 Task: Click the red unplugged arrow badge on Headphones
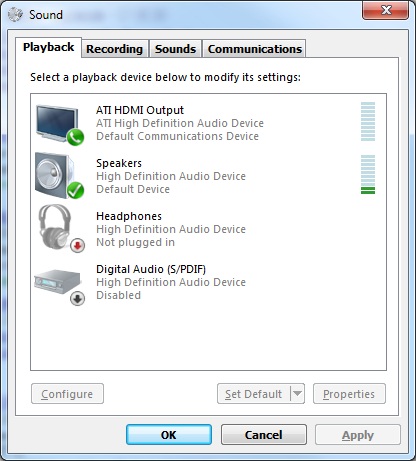[x=77, y=246]
